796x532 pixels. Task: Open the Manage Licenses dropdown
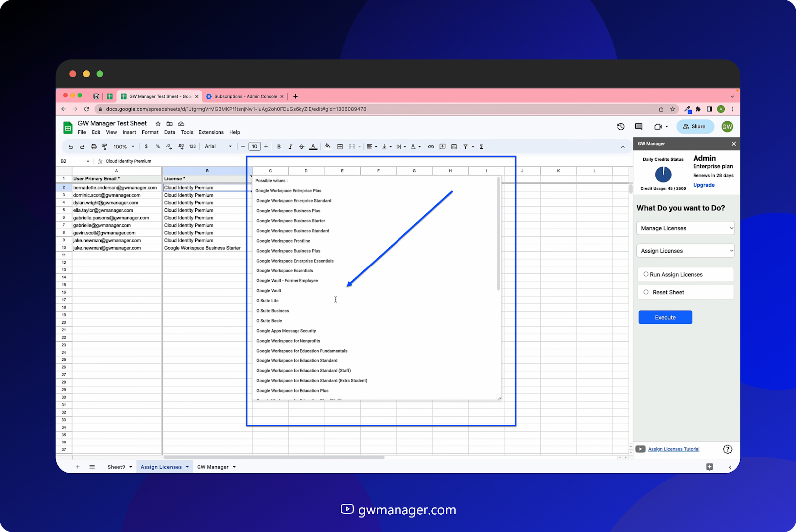click(686, 228)
